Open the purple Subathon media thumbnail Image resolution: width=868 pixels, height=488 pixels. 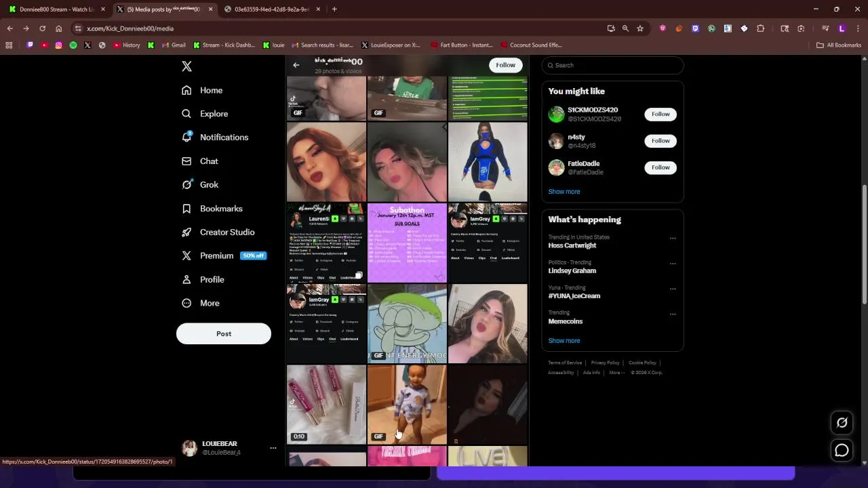(x=407, y=243)
